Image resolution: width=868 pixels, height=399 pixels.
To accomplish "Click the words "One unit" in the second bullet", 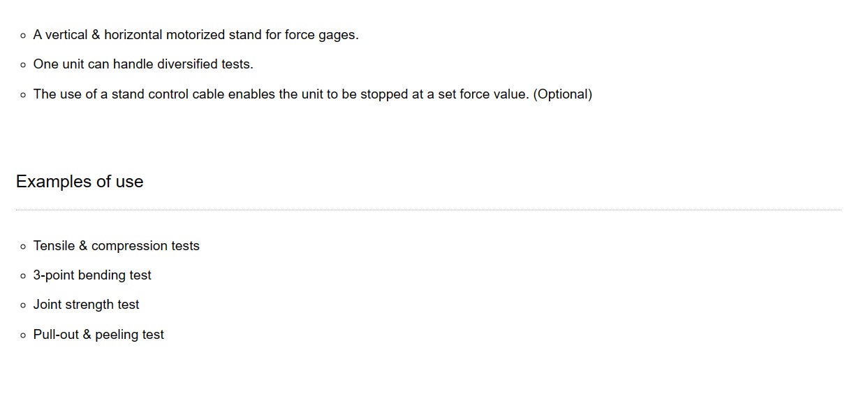I will pyautogui.click(x=59, y=64).
